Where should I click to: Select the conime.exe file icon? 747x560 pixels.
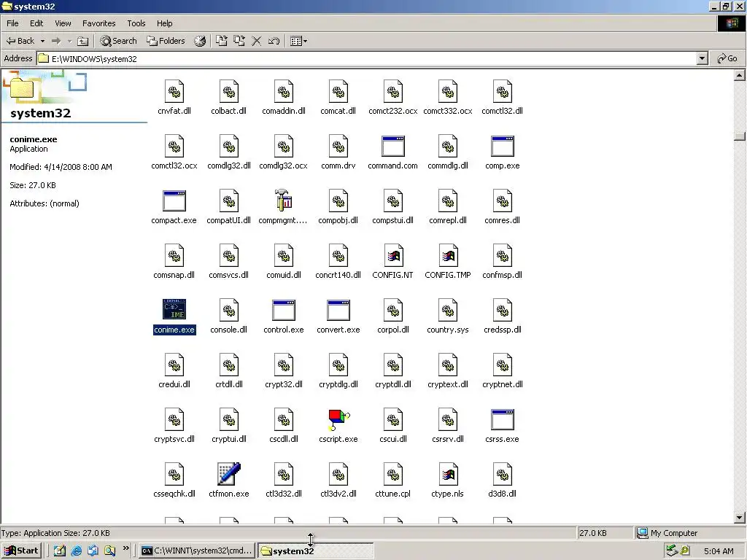tap(174, 309)
